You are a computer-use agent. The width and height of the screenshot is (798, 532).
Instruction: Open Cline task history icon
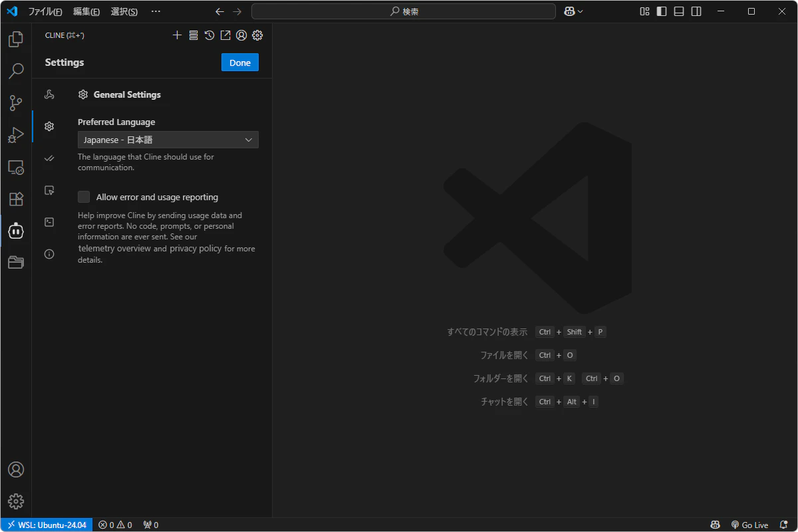click(x=209, y=35)
